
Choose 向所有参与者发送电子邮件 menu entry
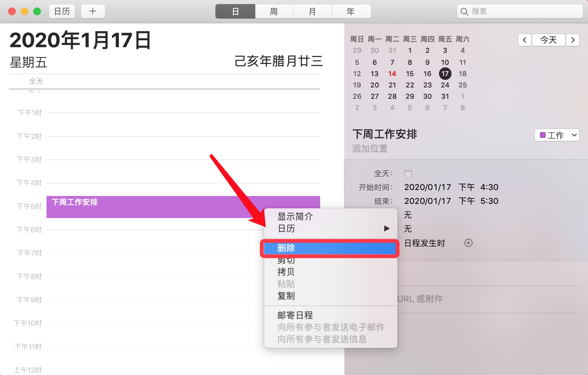tap(331, 327)
